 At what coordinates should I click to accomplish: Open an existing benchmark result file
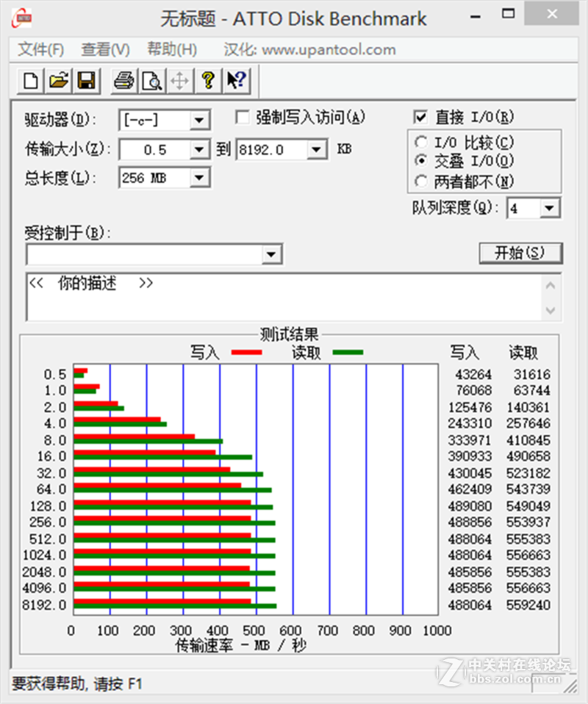pos(57,81)
